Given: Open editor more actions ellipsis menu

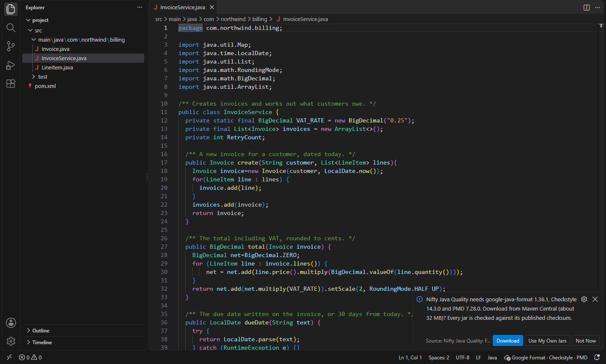Looking at the screenshot, I should [598, 8].
